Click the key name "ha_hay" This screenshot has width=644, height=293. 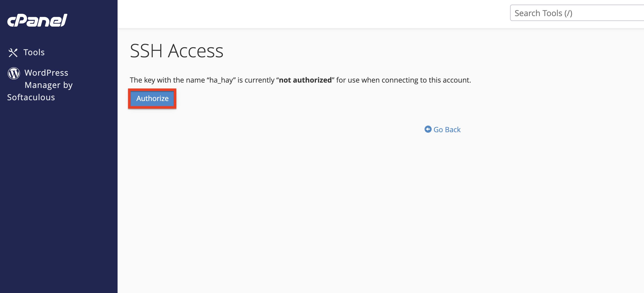[221, 80]
